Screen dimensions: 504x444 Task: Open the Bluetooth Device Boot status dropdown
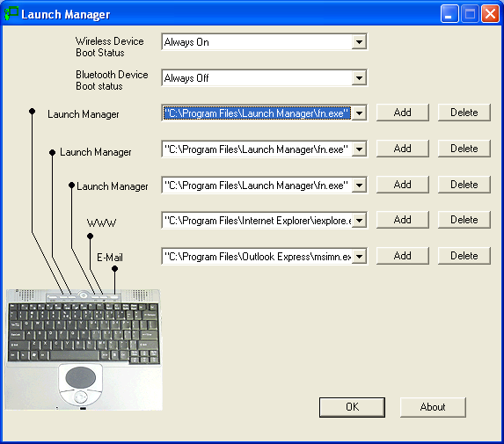[x=359, y=78]
